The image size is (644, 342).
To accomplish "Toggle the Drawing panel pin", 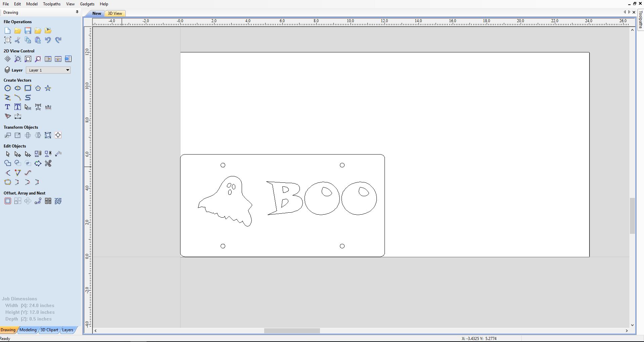I will coord(77,12).
